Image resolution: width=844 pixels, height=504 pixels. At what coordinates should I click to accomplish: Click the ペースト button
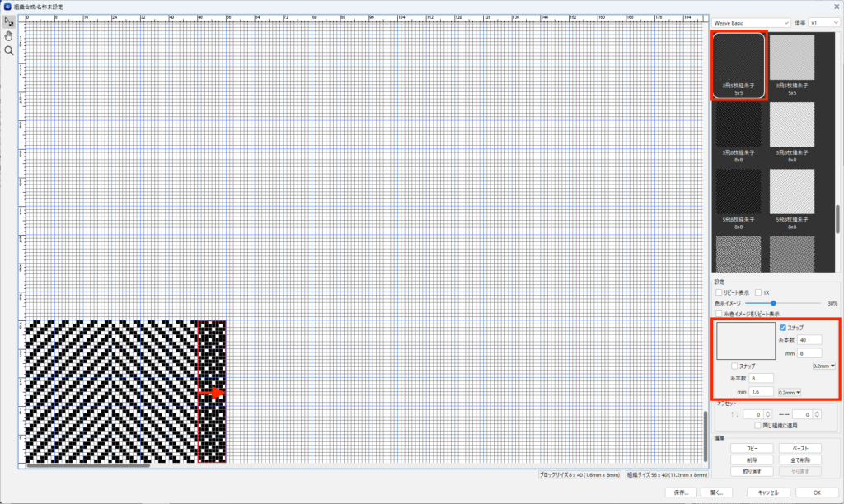799,449
